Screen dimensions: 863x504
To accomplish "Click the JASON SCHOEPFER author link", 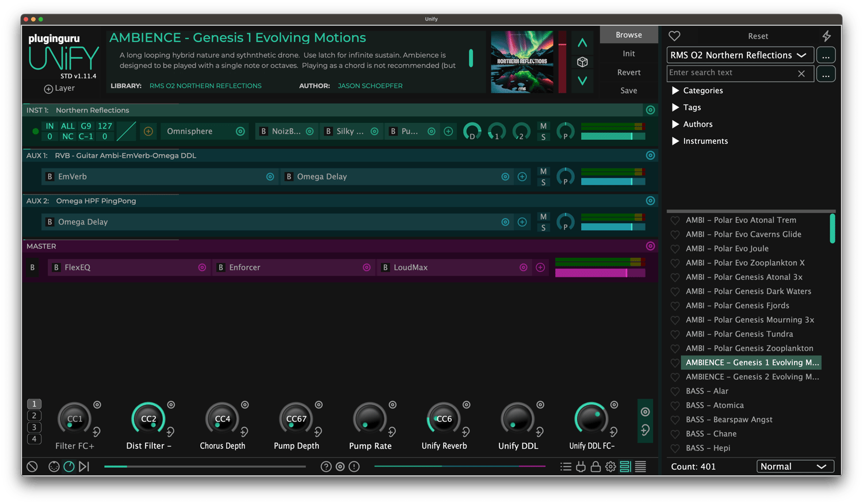I will coord(370,86).
